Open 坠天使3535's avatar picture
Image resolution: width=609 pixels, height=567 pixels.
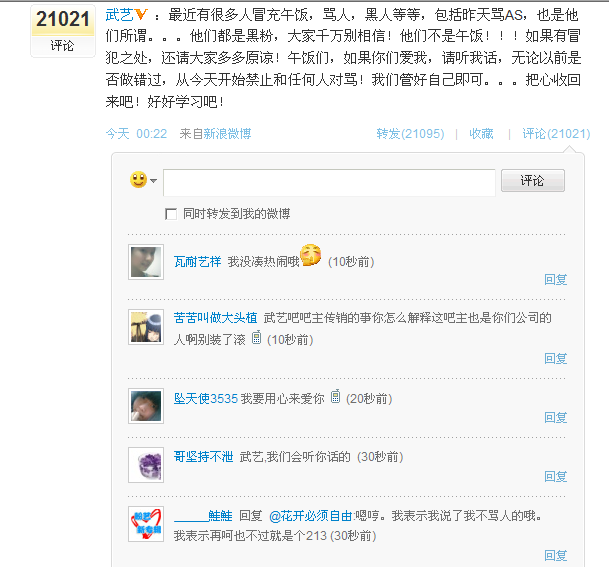tap(146, 406)
